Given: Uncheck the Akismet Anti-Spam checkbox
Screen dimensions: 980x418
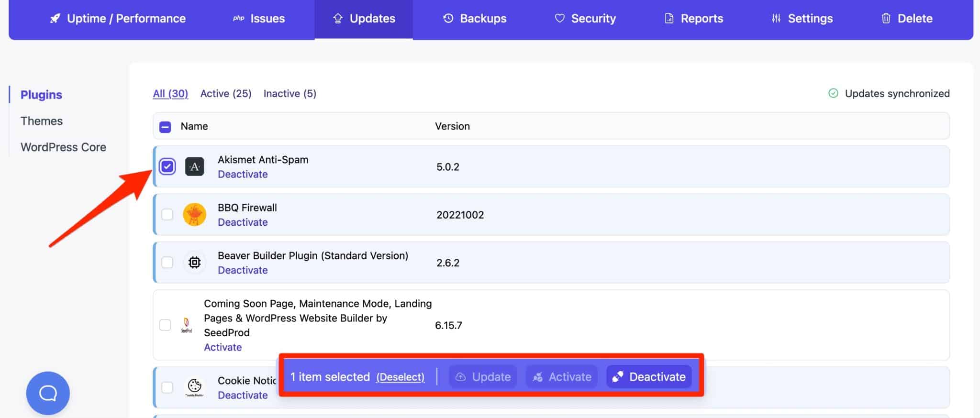Looking at the screenshot, I should [167, 166].
